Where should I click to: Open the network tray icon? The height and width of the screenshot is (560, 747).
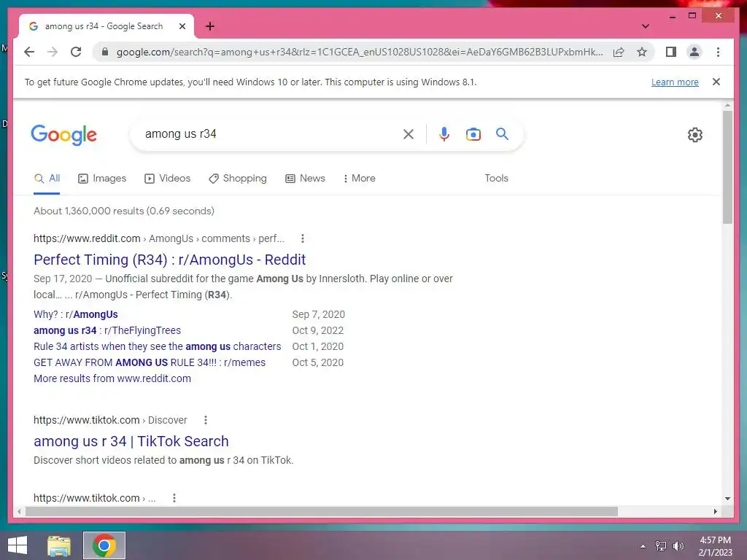pos(661,545)
